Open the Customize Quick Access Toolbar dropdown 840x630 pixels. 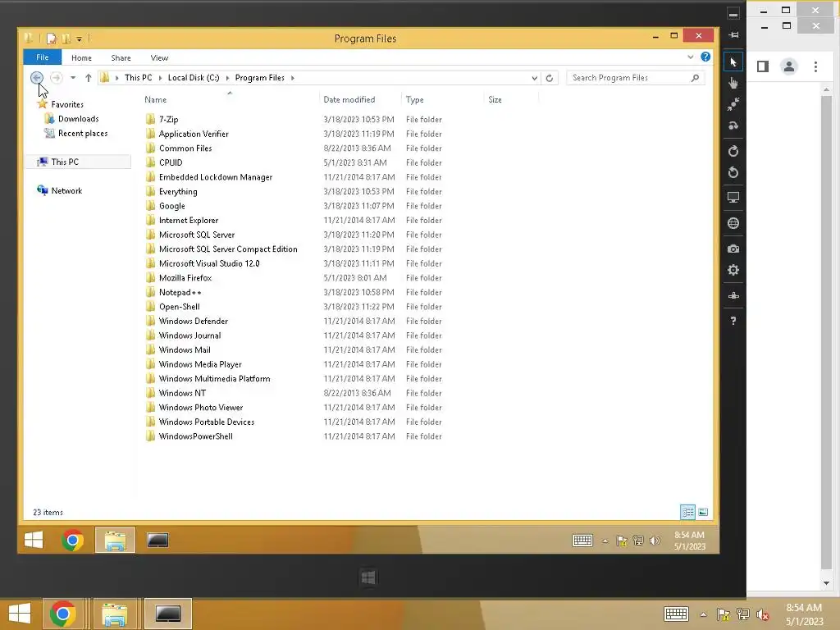click(x=80, y=39)
